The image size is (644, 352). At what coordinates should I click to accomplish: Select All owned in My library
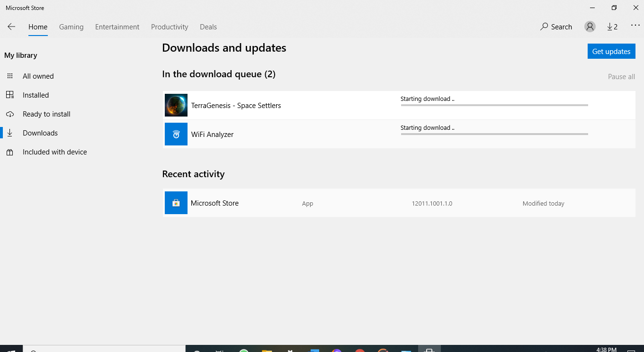tap(38, 76)
